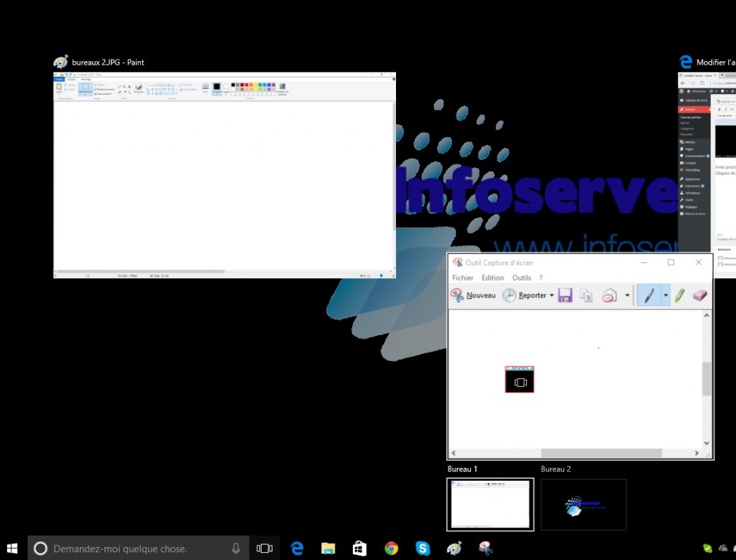Click the horizontal scrollbar thumb in Snipping Tool
This screenshot has width=736, height=560.
602,453
